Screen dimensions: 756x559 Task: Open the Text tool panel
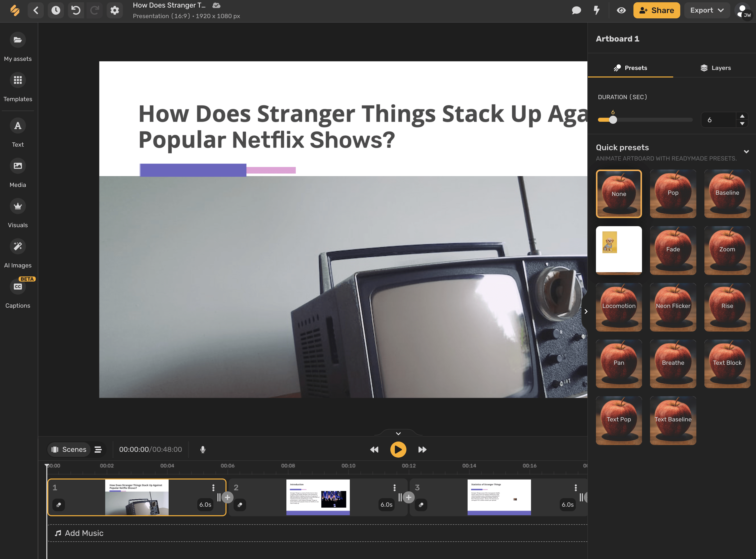[18, 133]
